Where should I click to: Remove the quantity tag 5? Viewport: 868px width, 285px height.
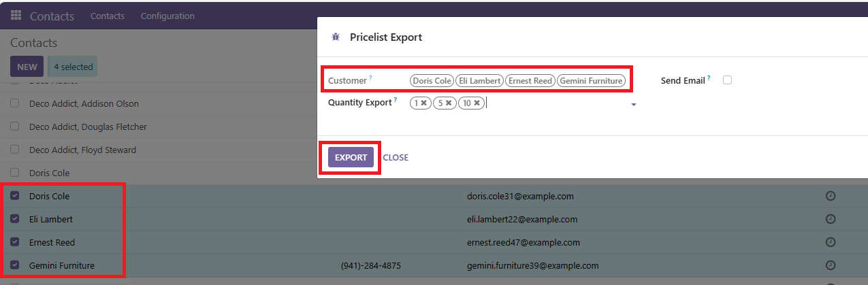coord(449,103)
